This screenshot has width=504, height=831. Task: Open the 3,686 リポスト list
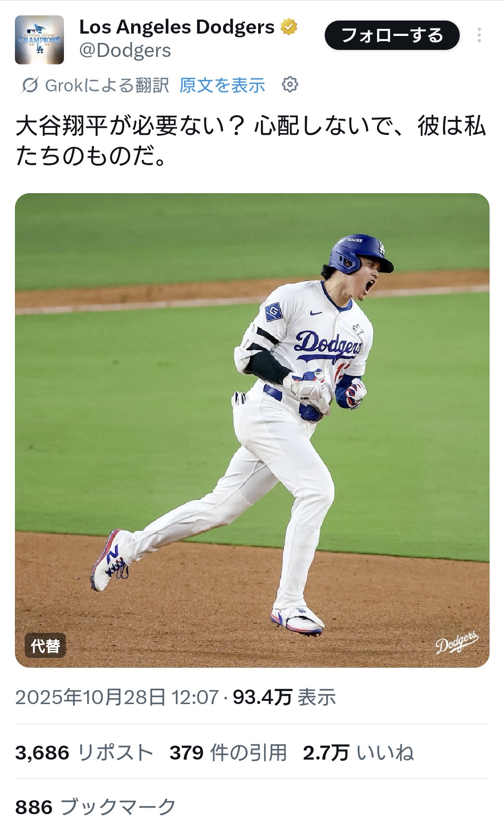click(84, 753)
